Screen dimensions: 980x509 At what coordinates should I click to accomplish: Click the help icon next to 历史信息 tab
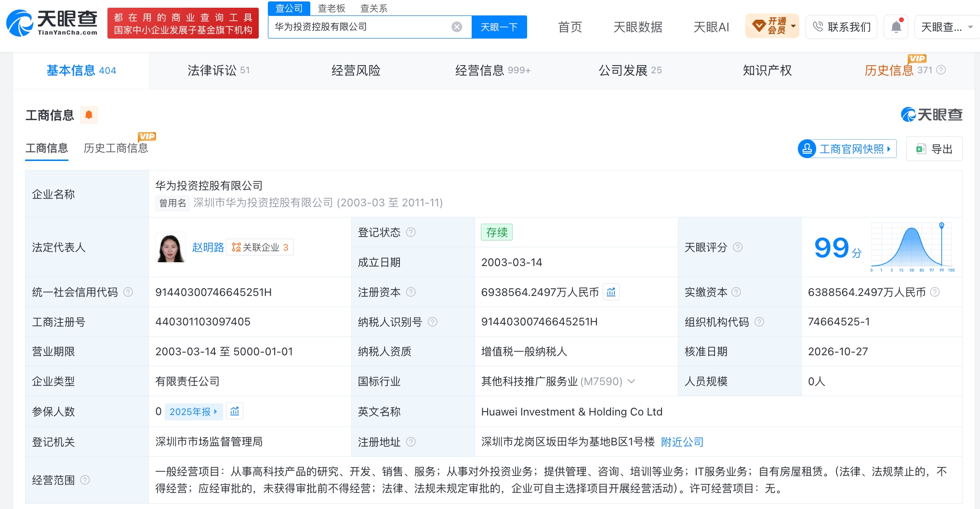(941, 70)
